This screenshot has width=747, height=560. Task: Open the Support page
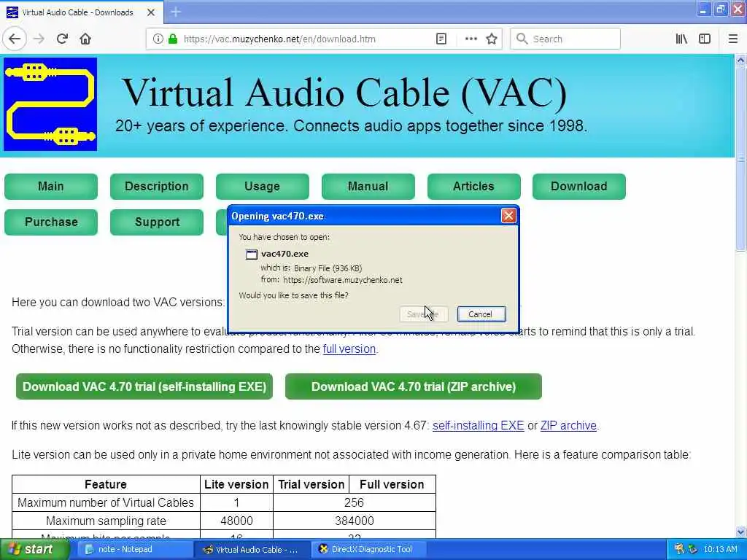coord(157,222)
